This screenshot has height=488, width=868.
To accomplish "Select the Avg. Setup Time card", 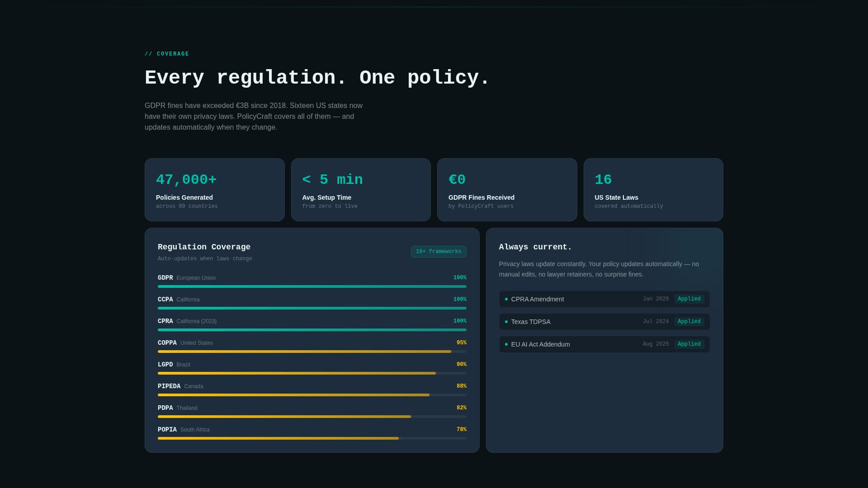I will coord(361,190).
